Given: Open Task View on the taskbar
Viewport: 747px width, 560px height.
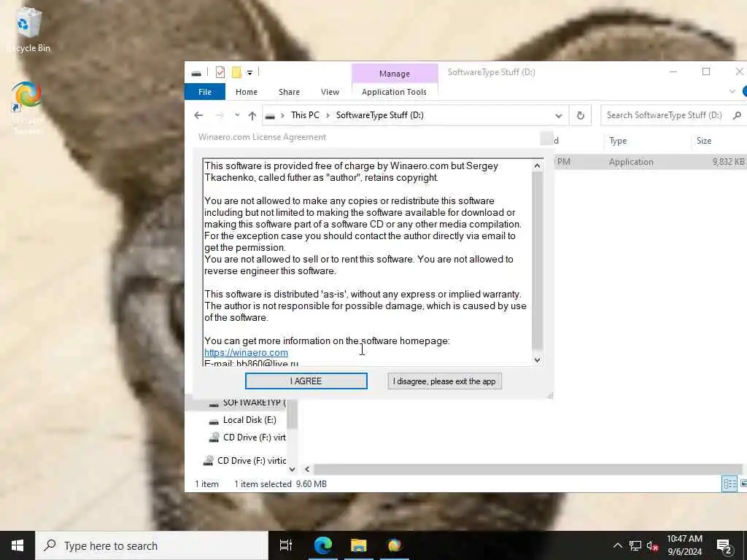Looking at the screenshot, I should click(286, 545).
